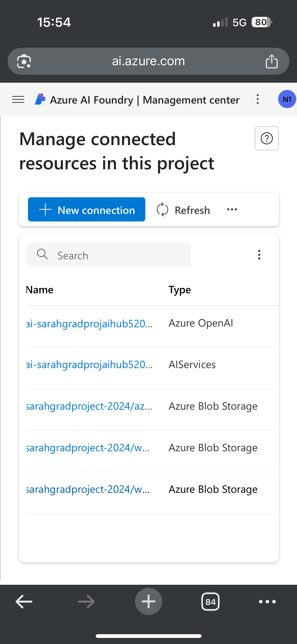Tap the 15:54 clock in status bar
Image resolution: width=297 pixels, height=644 pixels.
(x=54, y=22)
